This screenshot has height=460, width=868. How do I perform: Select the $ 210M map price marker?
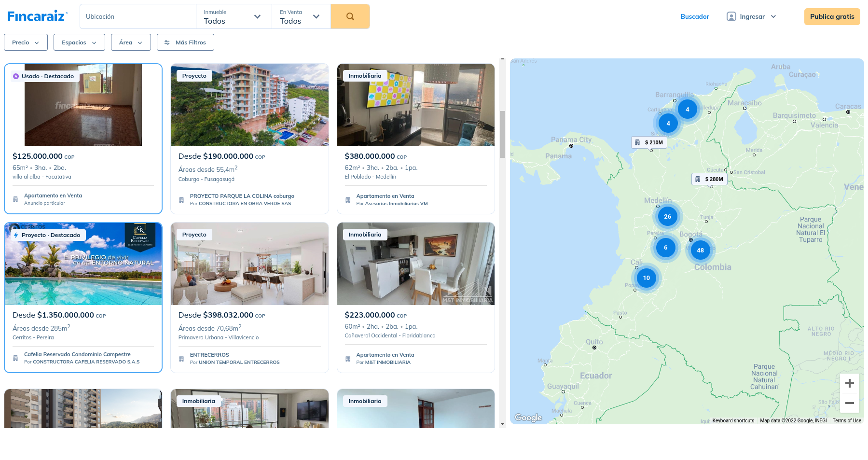point(649,142)
